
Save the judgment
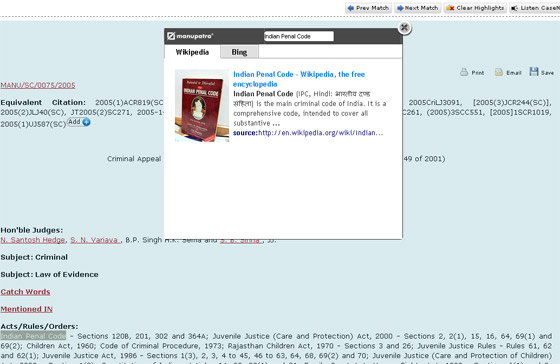(541, 72)
